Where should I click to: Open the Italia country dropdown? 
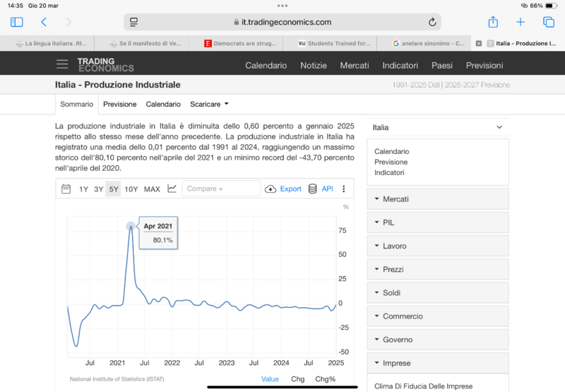pos(438,127)
